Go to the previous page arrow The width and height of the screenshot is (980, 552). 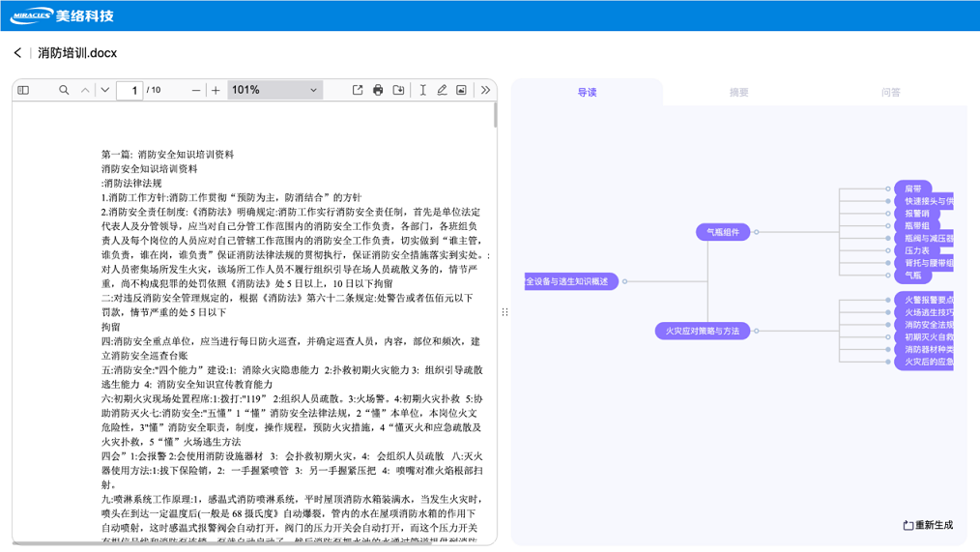point(85,90)
